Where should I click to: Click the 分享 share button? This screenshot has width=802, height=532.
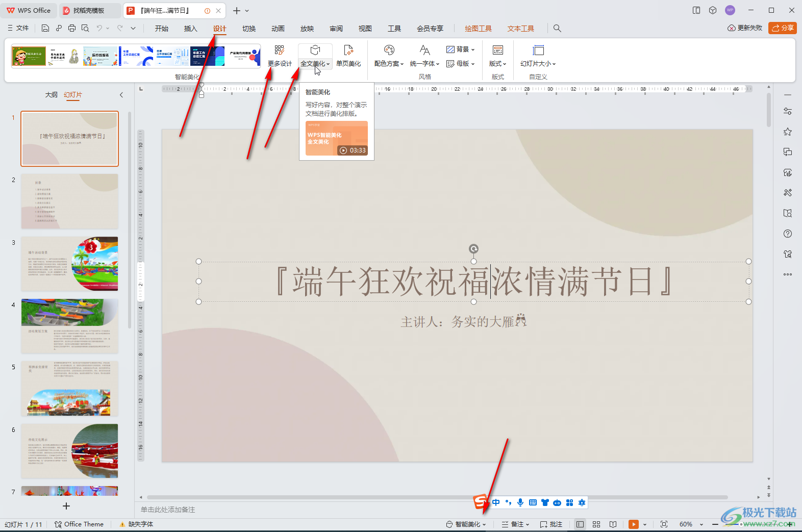tap(783, 28)
